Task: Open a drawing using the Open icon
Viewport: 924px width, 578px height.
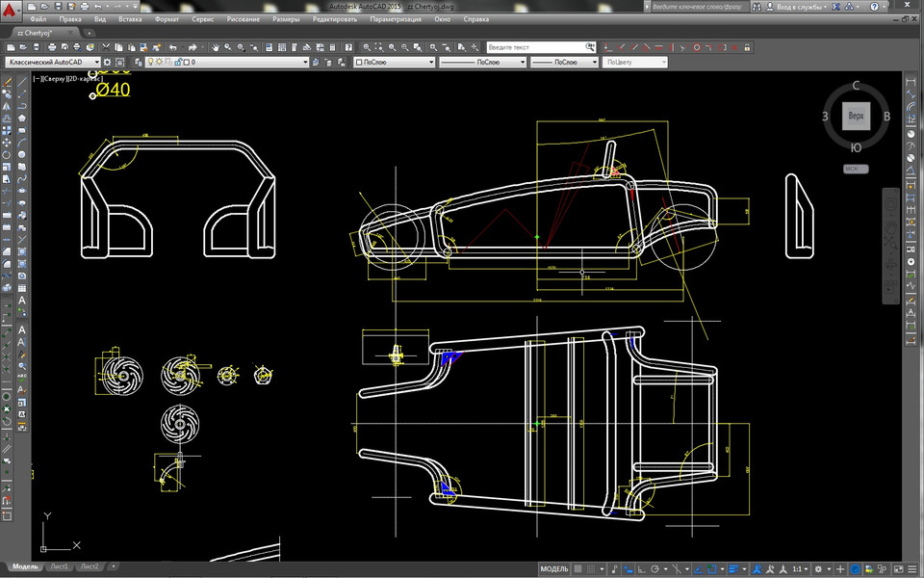Action: pos(22,47)
